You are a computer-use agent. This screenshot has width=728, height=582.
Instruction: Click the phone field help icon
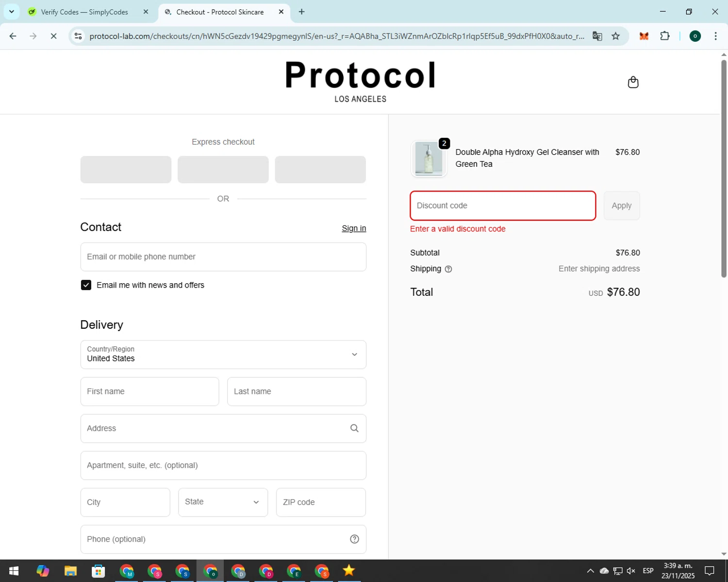354,539
